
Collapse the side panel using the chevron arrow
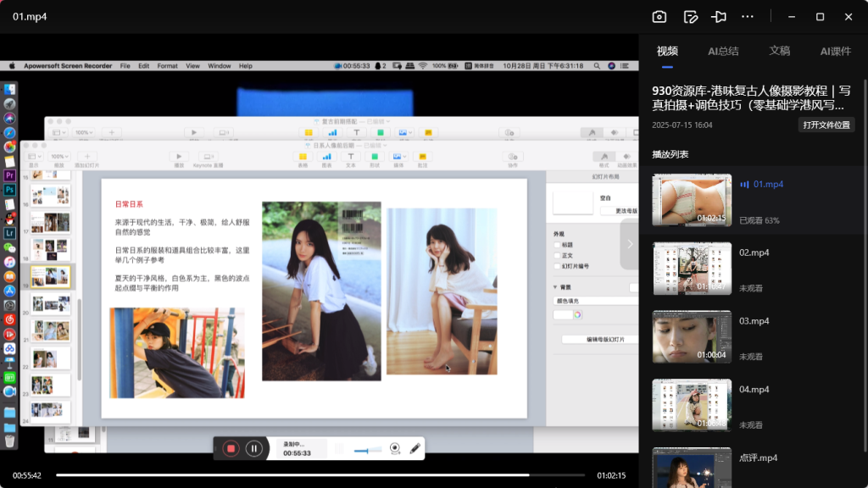tap(629, 244)
